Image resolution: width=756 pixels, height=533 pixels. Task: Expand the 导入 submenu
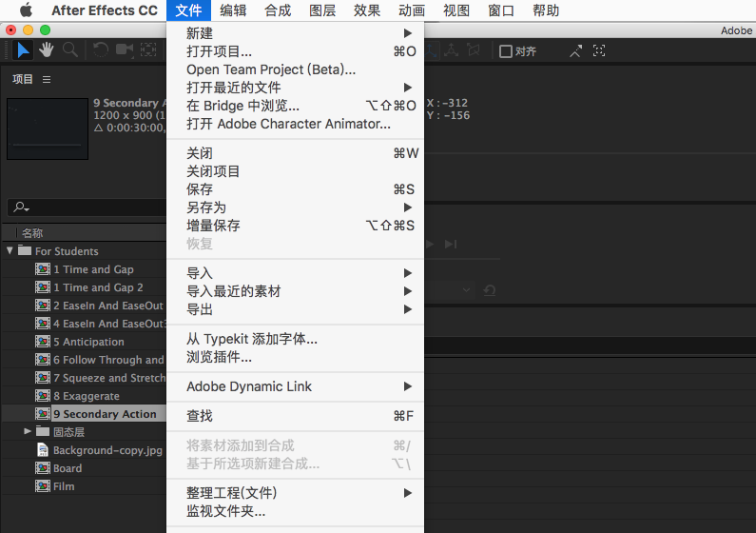pos(295,273)
